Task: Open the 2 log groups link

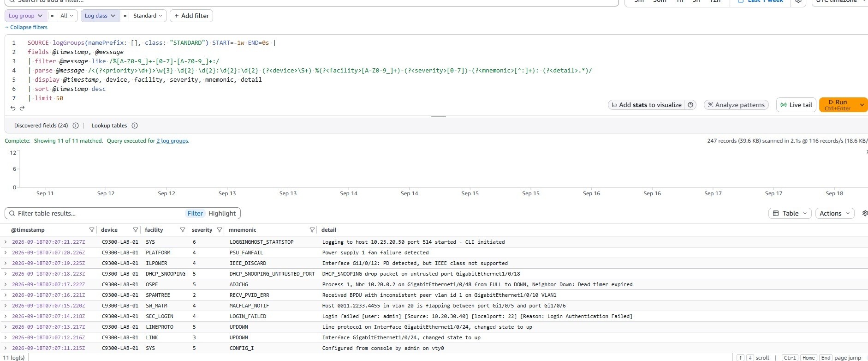Action: (x=172, y=141)
